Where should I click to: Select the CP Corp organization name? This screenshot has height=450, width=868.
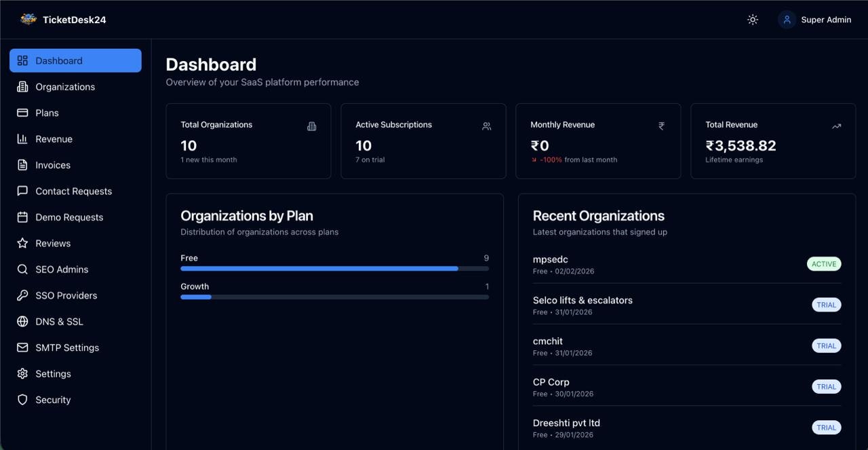551,382
